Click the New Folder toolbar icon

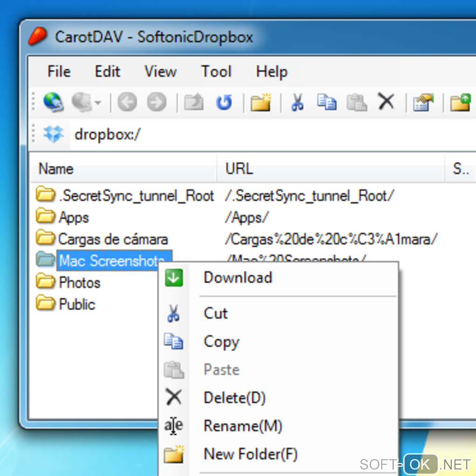[x=261, y=102]
